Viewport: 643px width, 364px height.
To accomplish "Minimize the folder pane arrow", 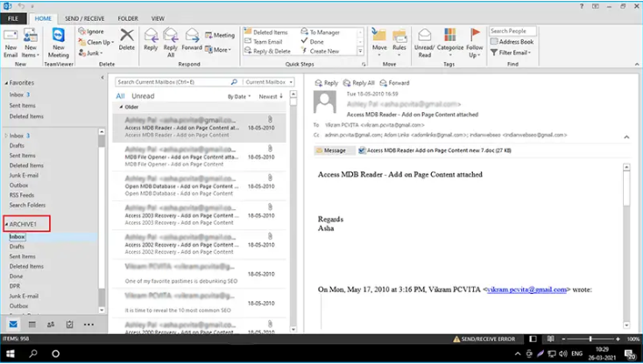I will (102, 77).
